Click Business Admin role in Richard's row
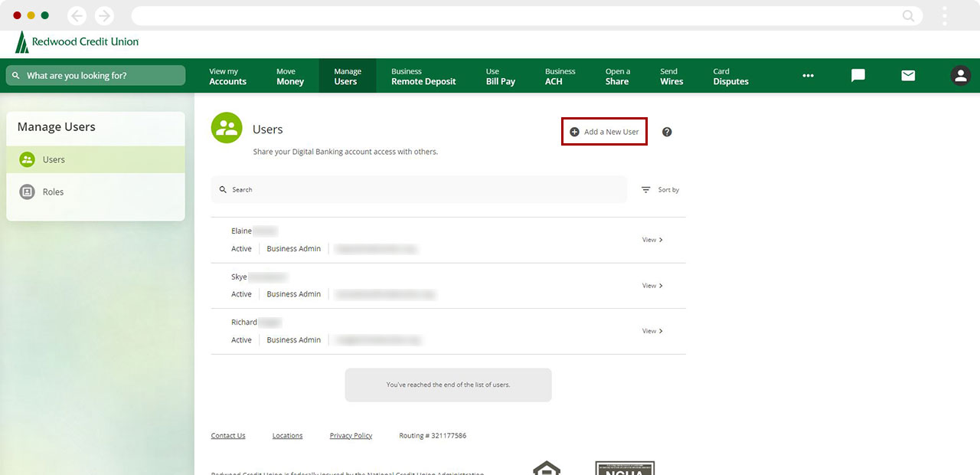 (294, 340)
